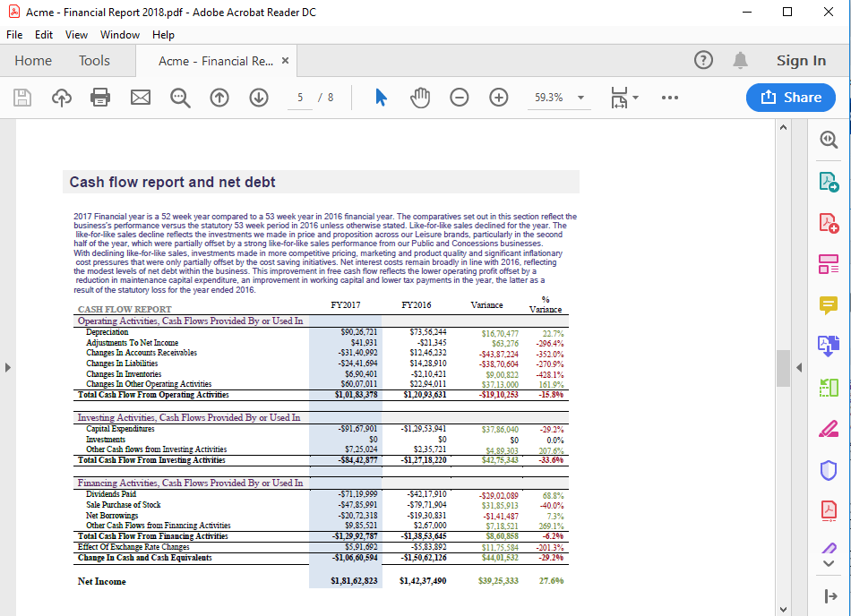This screenshot has width=851, height=616.
Task: Open the Edit menu
Action: (x=43, y=35)
